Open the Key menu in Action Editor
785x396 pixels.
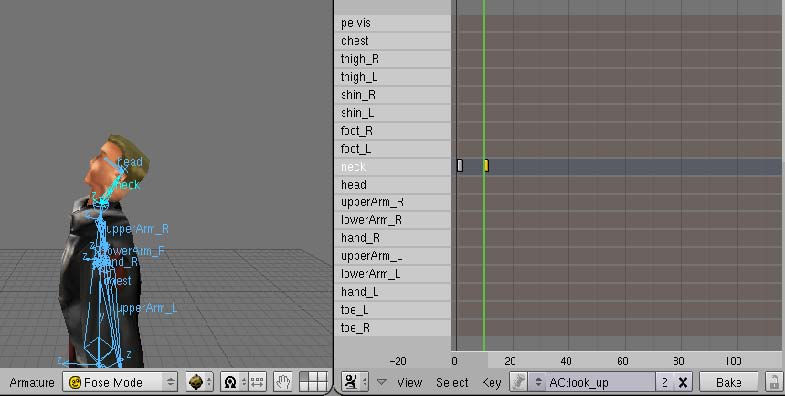coord(492,382)
